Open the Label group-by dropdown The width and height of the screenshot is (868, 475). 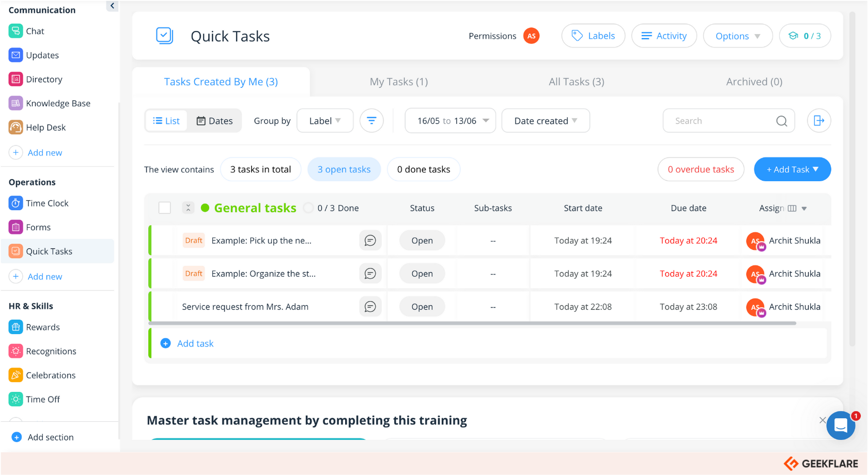pos(325,120)
